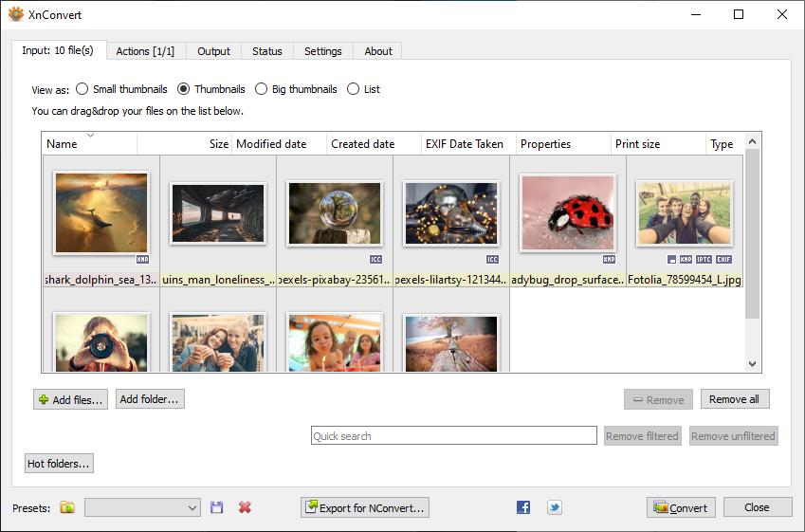Switch to the Actions [1/1] tab

click(x=145, y=51)
